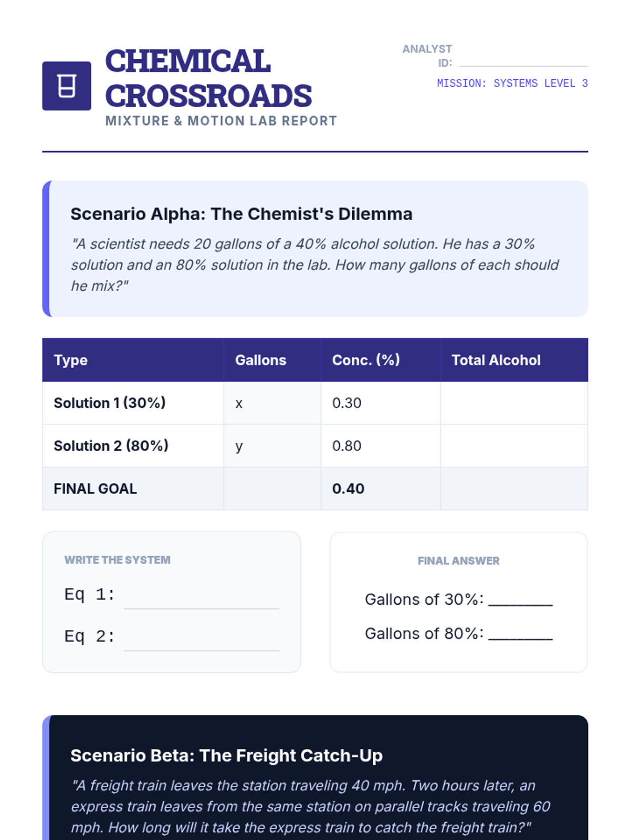Click the Gallons column header
The width and height of the screenshot is (630, 840).
[260, 360]
